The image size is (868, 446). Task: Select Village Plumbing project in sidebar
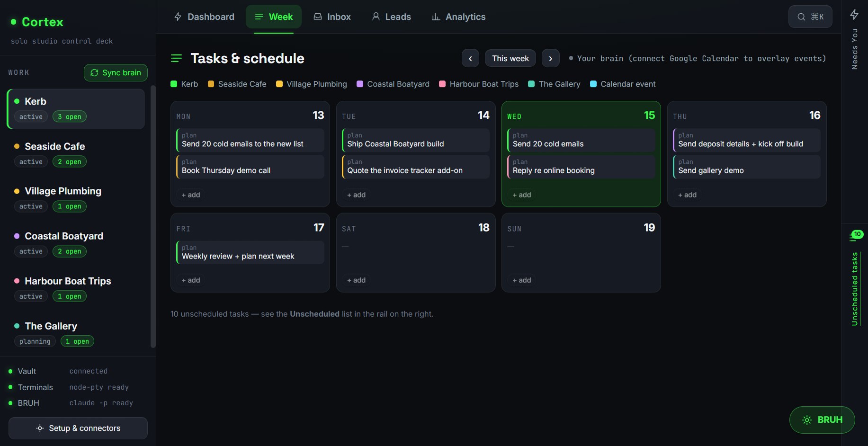[x=76, y=198]
